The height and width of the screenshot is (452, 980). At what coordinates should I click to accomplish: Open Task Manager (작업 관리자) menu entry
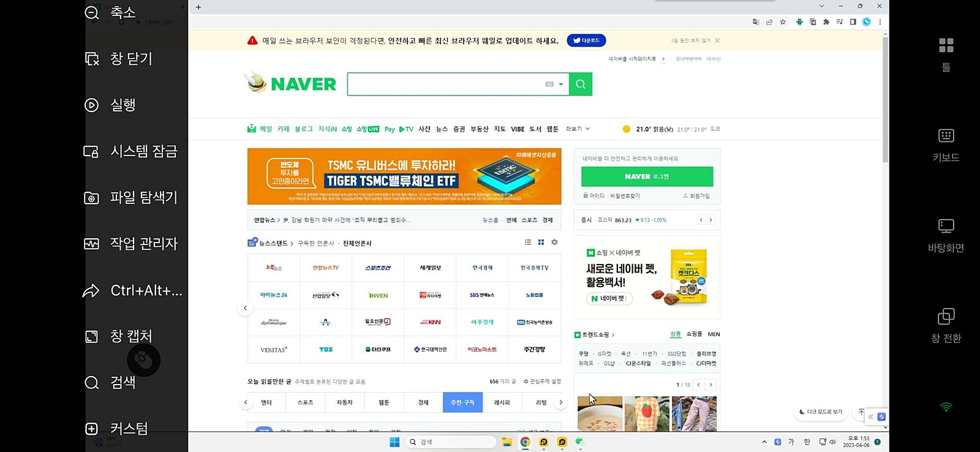131,244
